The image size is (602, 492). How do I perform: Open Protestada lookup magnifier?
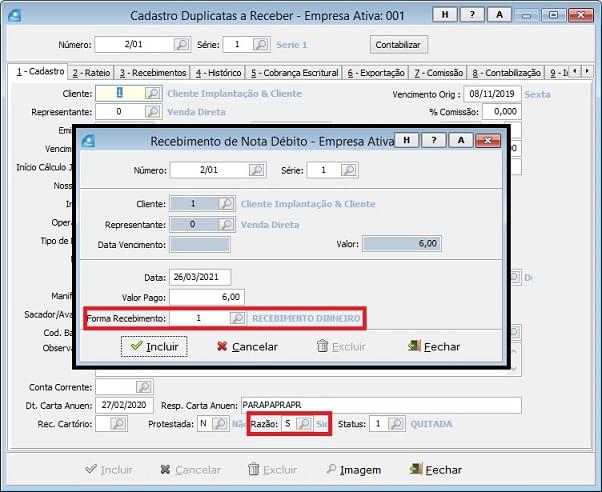220,424
